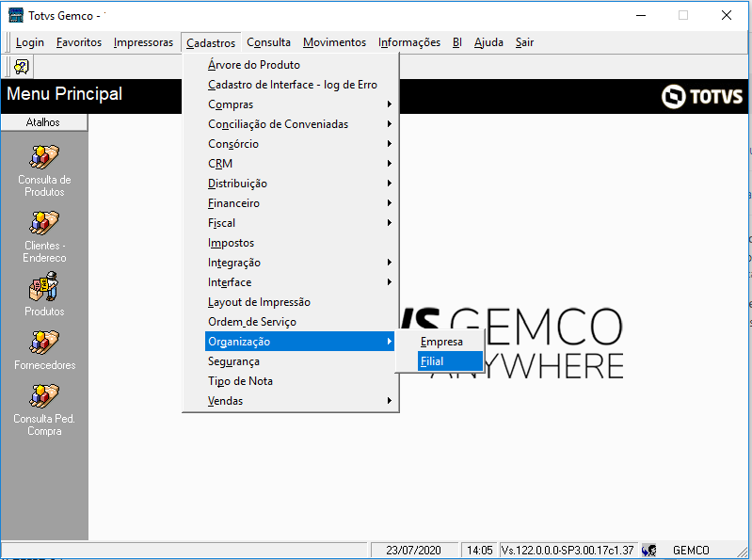Select Ordem de Serviço entry

point(299,322)
